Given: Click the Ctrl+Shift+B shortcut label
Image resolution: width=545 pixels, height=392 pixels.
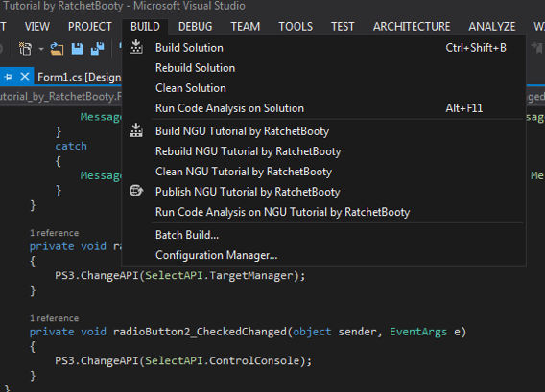Looking at the screenshot, I should click(476, 48).
